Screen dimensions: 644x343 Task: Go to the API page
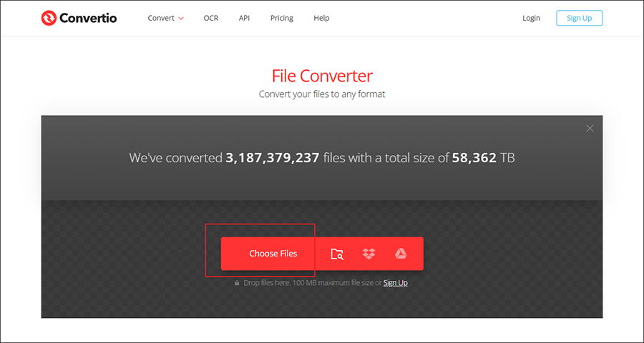[x=245, y=18]
